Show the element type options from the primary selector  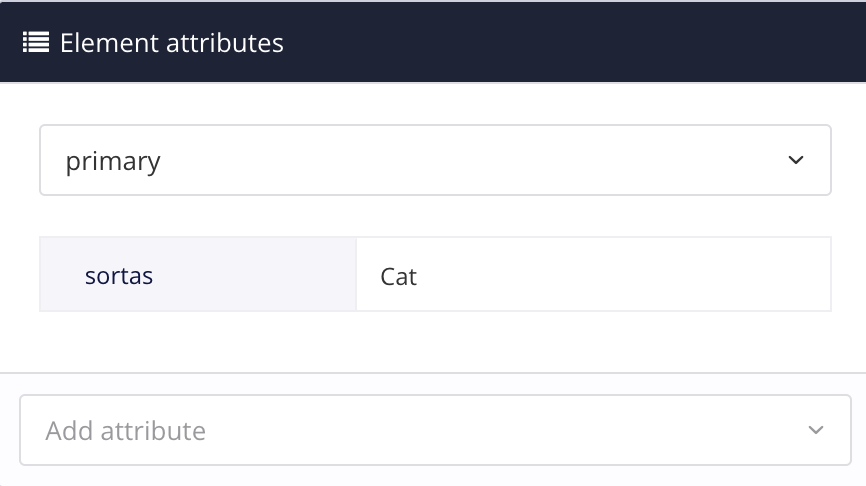tap(435, 160)
